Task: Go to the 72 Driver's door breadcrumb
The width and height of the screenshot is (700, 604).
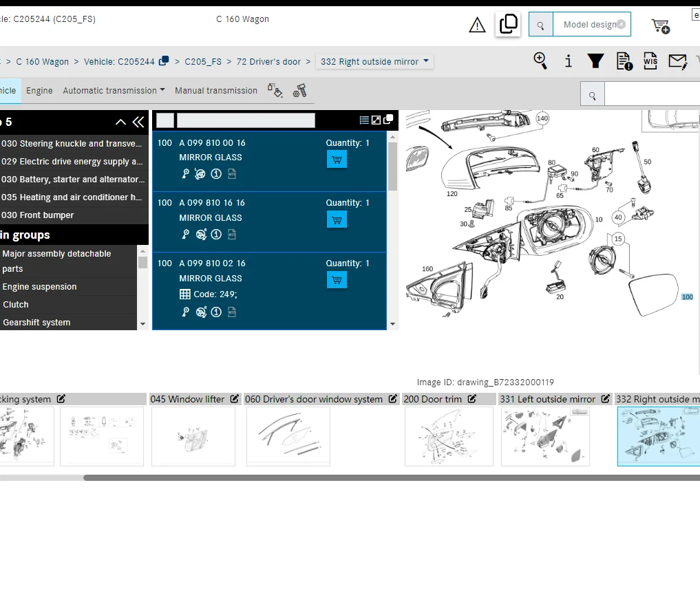Action: (x=268, y=61)
